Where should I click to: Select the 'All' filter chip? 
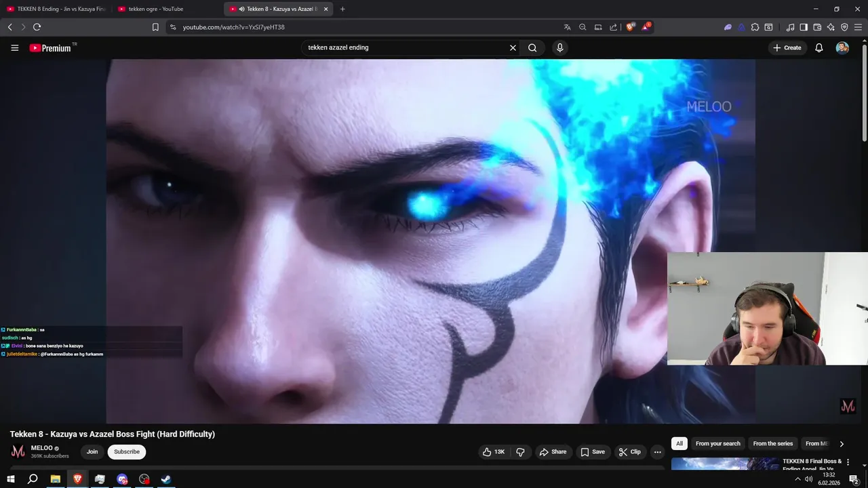(x=679, y=443)
